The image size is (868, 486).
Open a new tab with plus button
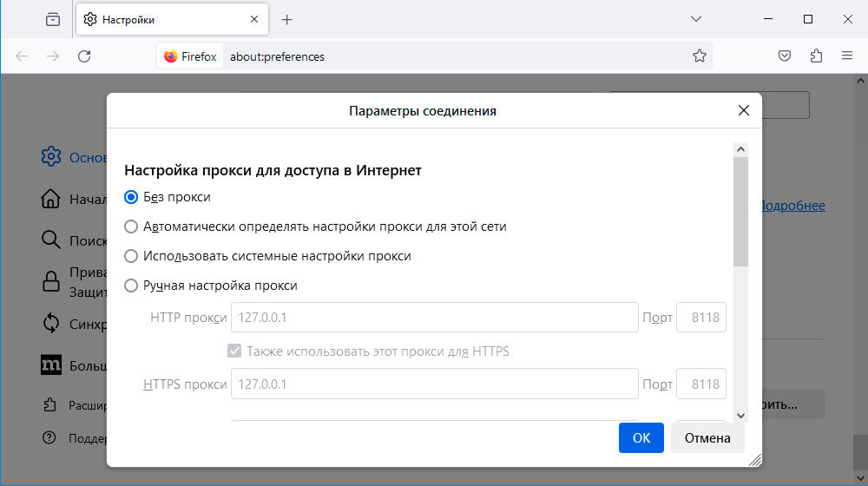click(x=286, y=20)
